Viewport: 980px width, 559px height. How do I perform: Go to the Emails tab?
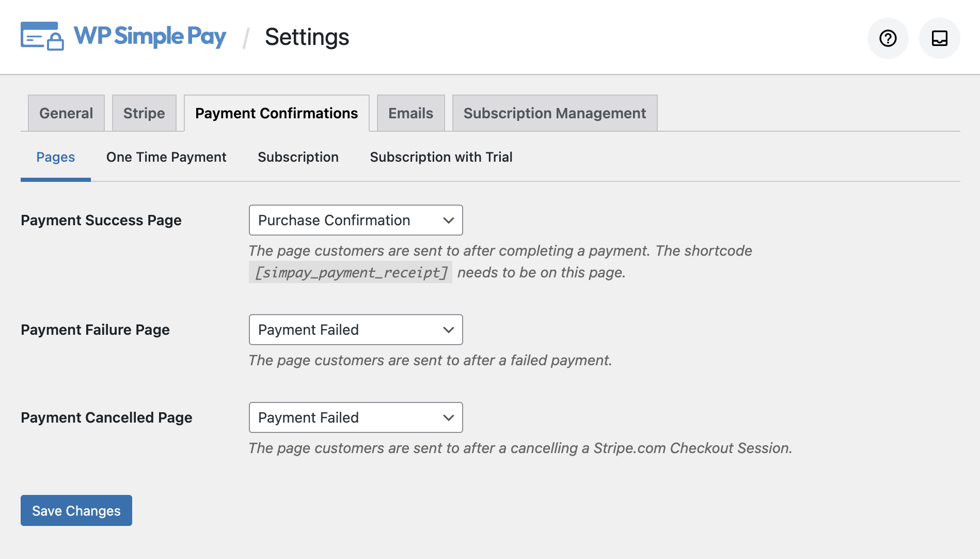410,113
